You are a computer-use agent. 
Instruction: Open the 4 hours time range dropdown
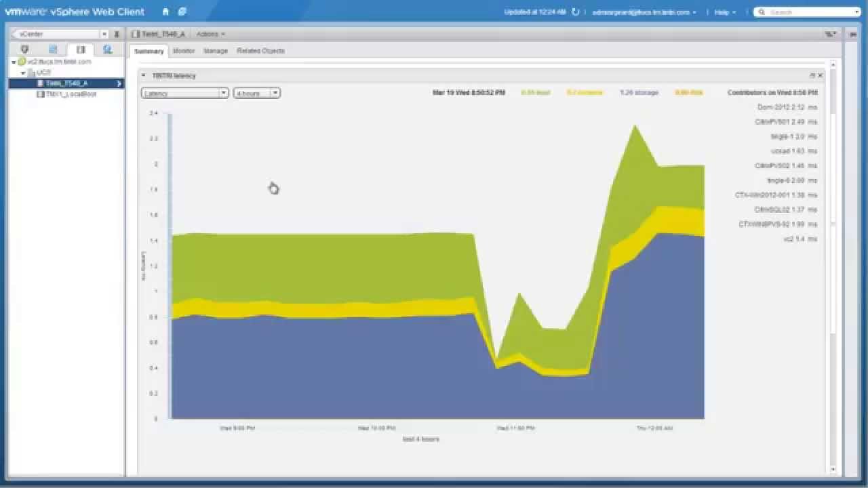[257, 93]
